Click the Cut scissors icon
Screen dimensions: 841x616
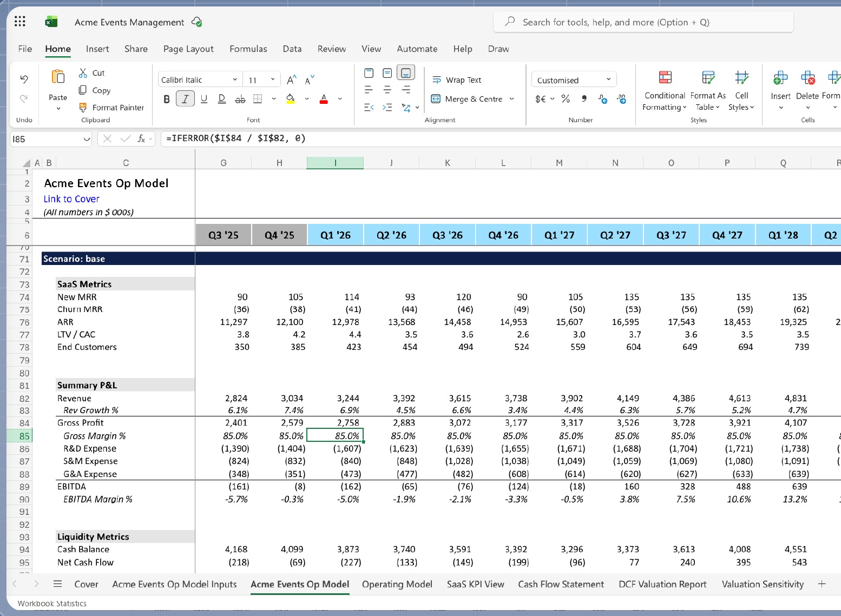83,73
